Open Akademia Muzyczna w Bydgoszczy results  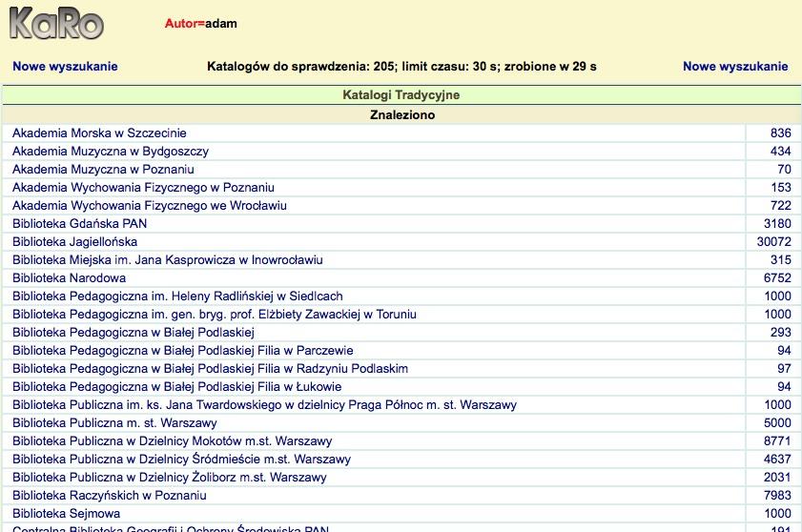pyautogui.click(x=111, y=152)
